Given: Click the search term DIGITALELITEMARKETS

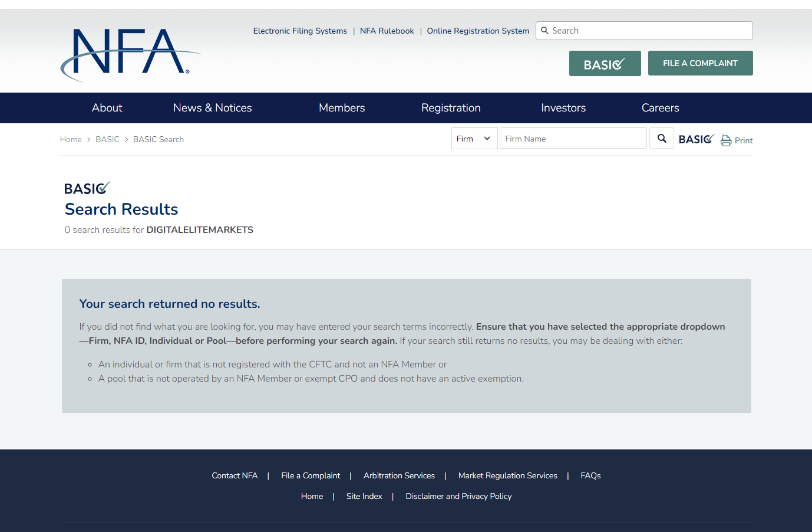Looking at the screenshot, I should coord(200,230).
